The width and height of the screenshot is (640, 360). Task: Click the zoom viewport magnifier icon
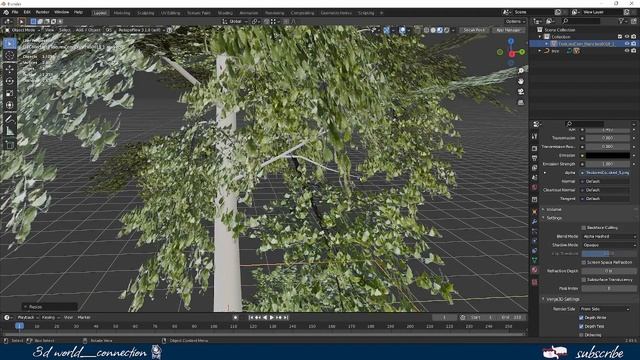pyautogui.click(x=521, y=71)
